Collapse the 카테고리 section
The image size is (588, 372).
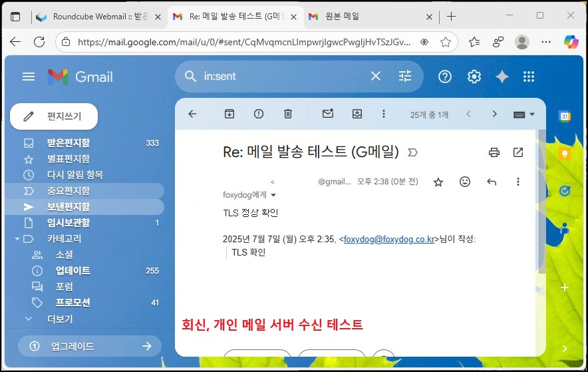pyautogui.click(x=17, y=239)
